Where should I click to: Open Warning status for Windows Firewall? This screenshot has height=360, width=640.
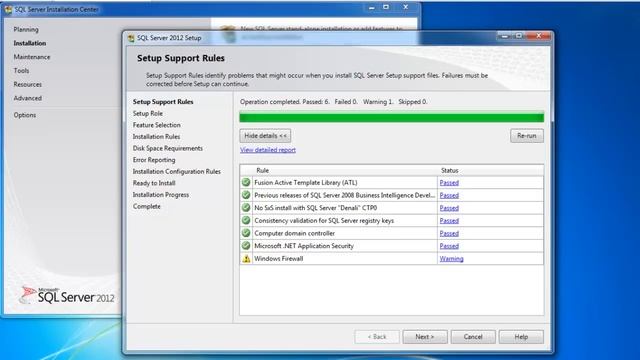(x=451, y=258)
